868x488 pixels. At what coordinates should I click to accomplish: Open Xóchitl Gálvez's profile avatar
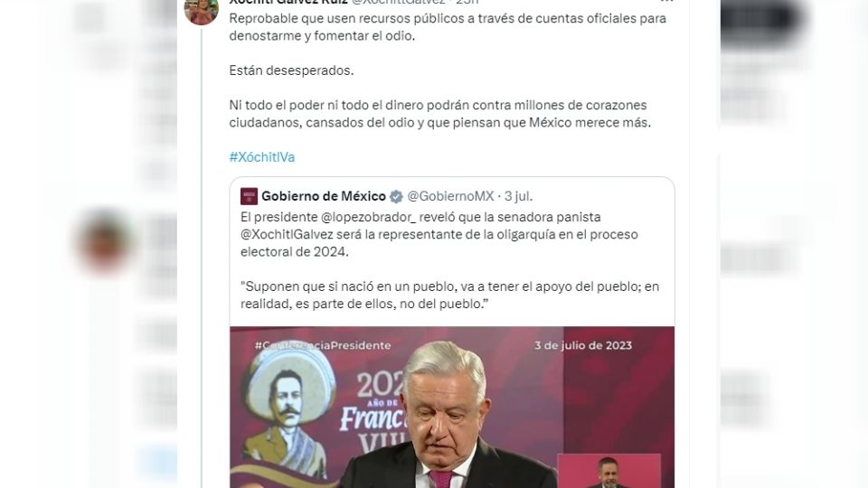(201, 10)
